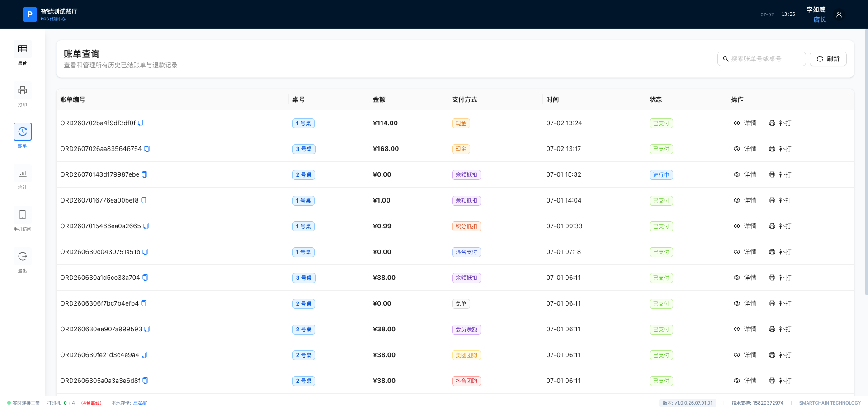Click the 3 号桌 tag on second row

coord(304,149)
